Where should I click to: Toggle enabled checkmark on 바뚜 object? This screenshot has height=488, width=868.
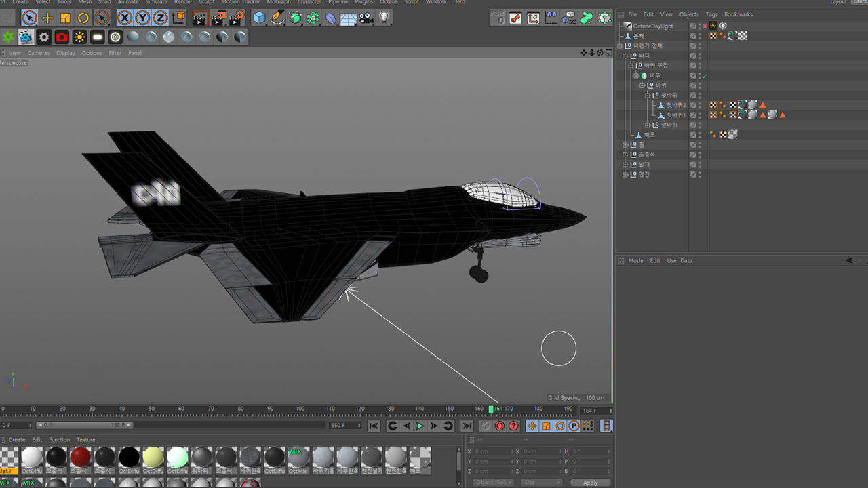pyautogui.click(x=705, y=76)
